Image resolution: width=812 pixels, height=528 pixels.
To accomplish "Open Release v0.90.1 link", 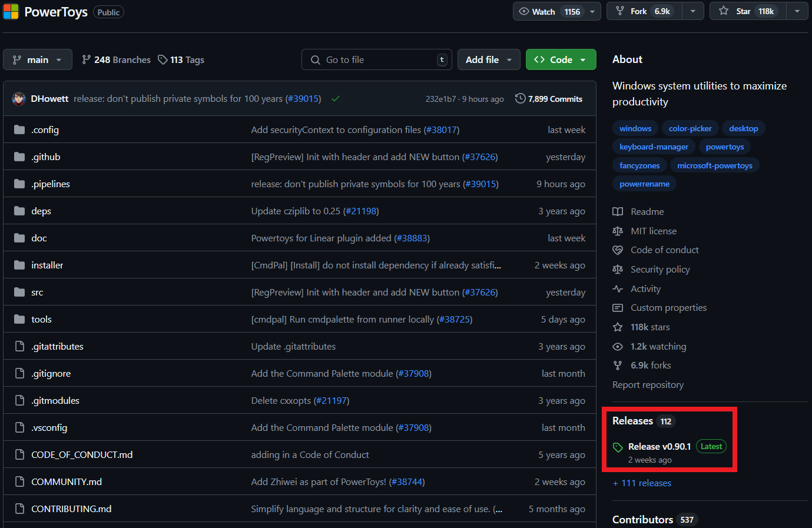I will (659, 446).
